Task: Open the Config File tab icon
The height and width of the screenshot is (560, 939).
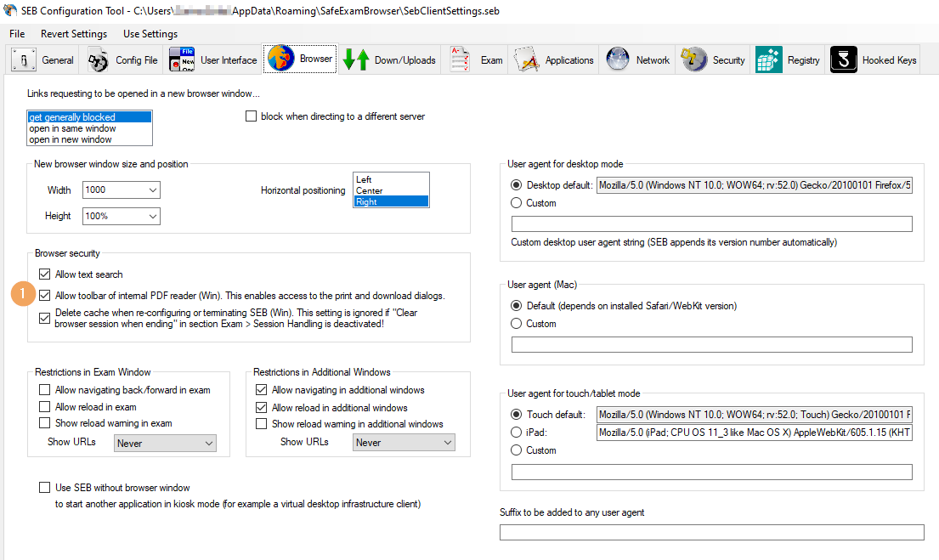Action: tap(99, 60)
